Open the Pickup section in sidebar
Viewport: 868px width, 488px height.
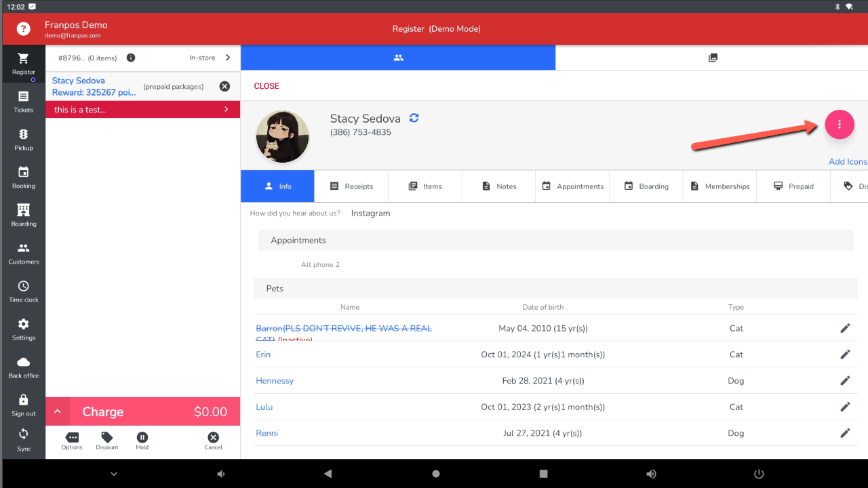(x=24, y=140)
